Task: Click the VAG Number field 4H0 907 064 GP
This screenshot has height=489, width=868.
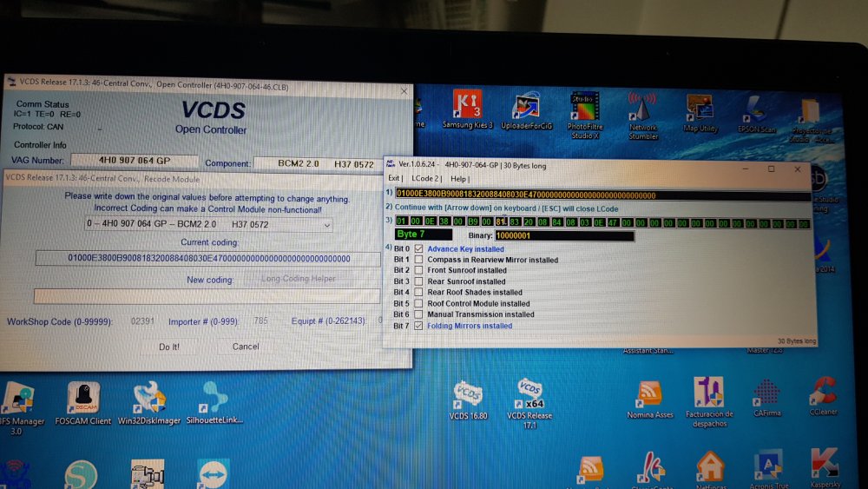Action: click(135, 161)
